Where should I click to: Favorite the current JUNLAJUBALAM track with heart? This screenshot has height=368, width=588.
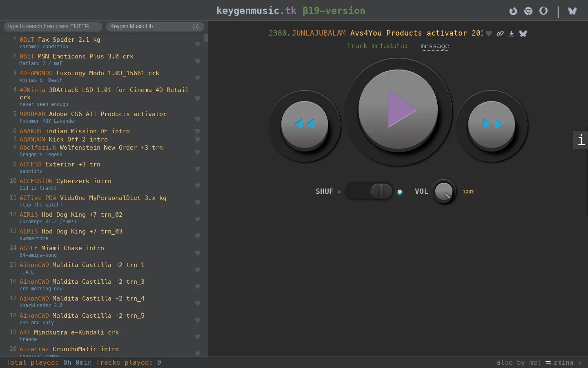489,34
